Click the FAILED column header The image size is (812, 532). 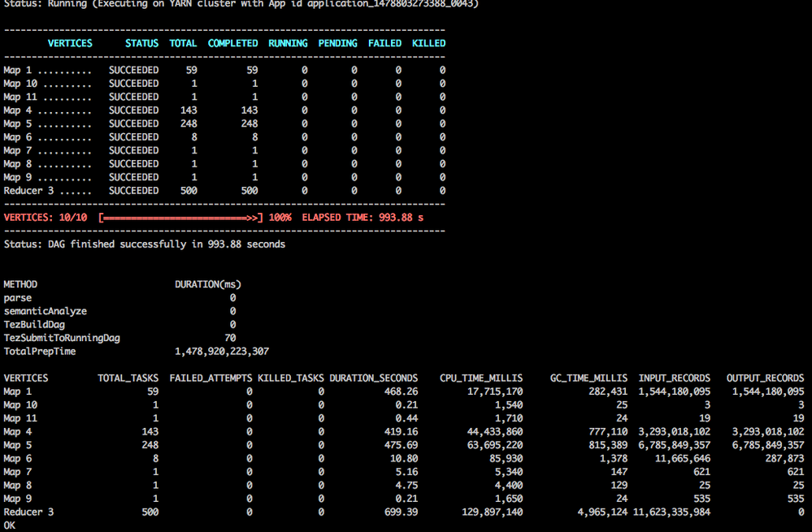coord(384,43)
